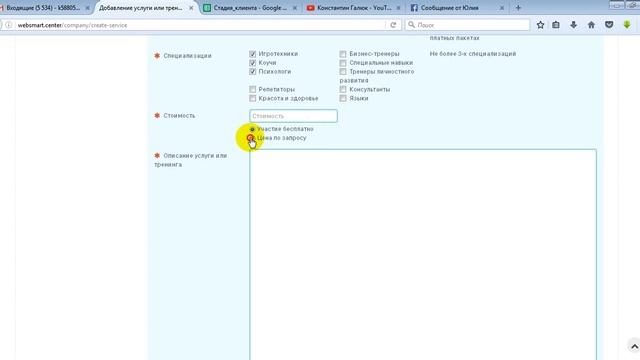Screen dimensions: 640x360
Task: Click the green download extension arrow icon
Action: (627, 25)
